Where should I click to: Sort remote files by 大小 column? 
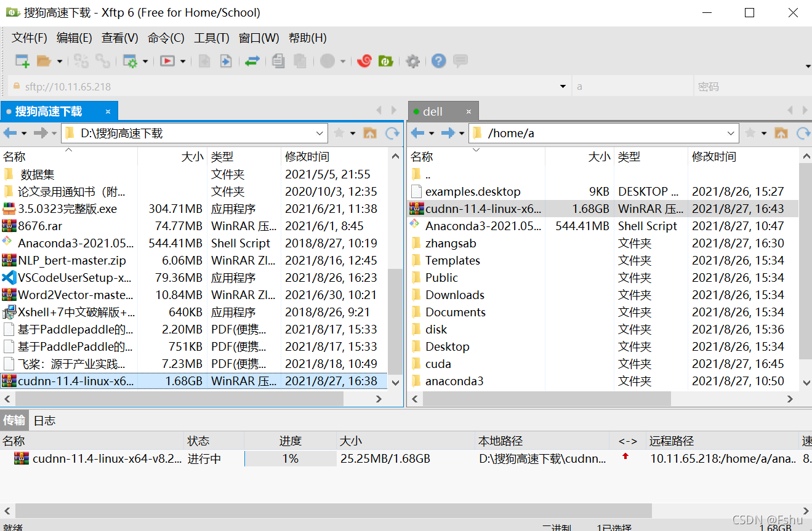point(579,157)
